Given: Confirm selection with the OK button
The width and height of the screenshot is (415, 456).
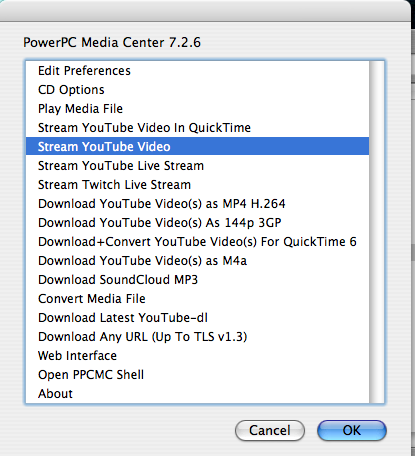Looking at the screenshot, I should point(352,430).
